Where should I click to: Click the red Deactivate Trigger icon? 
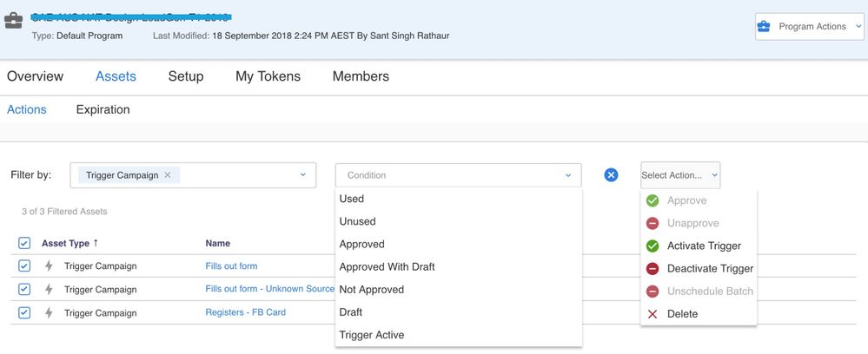coord(653,268)
